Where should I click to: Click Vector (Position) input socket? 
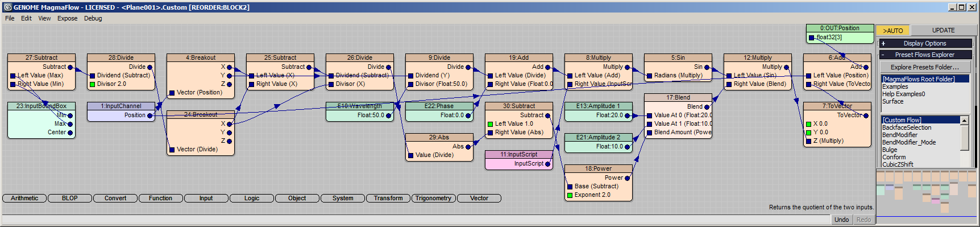(x=172, y=93)
